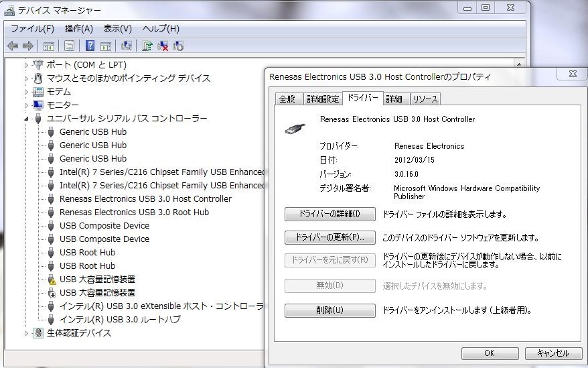Viewport: 588px width, 368px height.
Task: Select インテル(R) USB 3.0 ルートハブ
Action: (120, 320)
